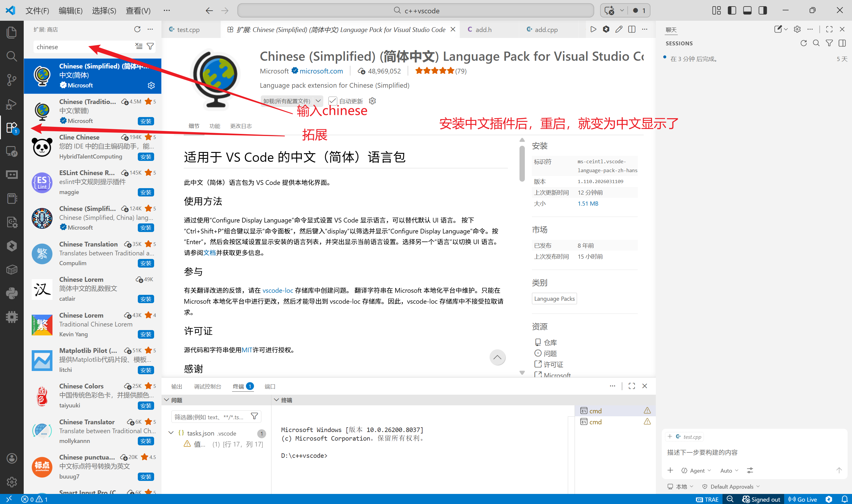Open the Python icon in activity bar

(x=12, y=293)
